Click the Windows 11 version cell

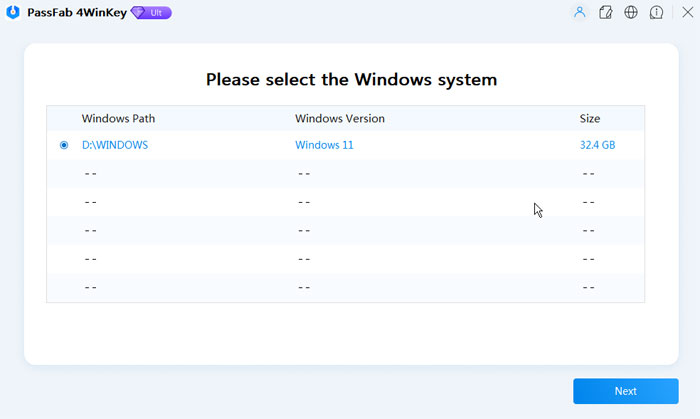324,145
